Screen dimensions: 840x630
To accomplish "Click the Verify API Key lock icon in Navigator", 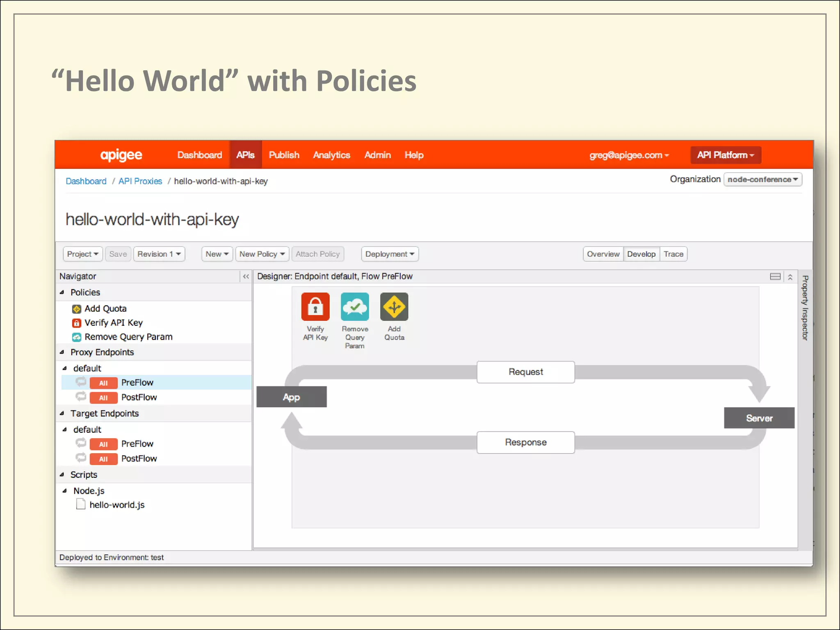I will 76,323.
